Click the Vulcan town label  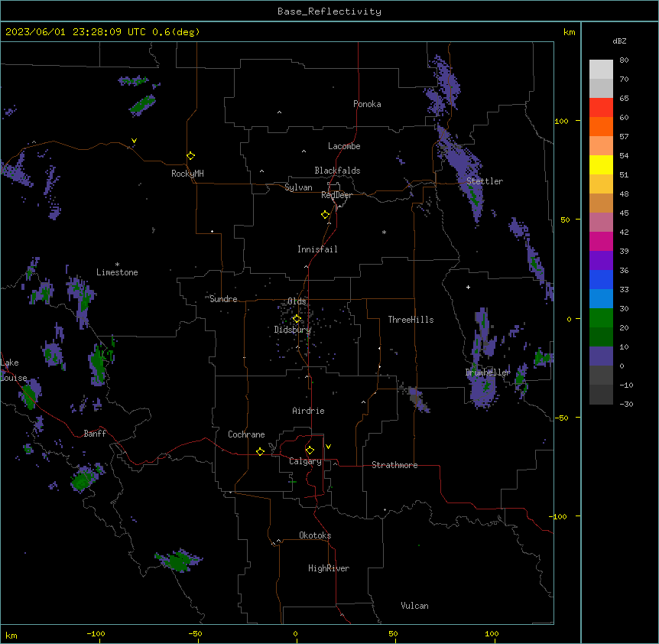pyautogui.click(x=415, y=606)
